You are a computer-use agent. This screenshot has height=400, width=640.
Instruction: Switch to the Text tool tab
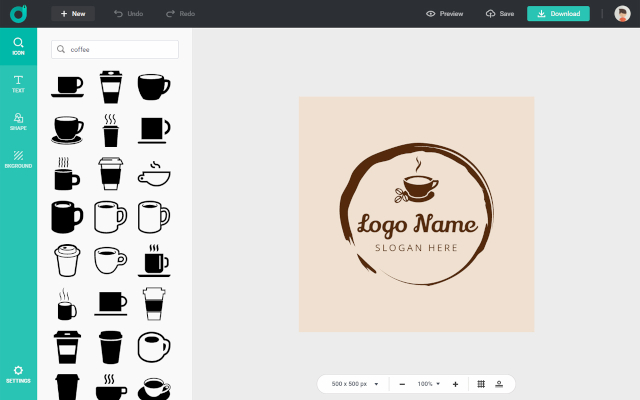[18, 84]
